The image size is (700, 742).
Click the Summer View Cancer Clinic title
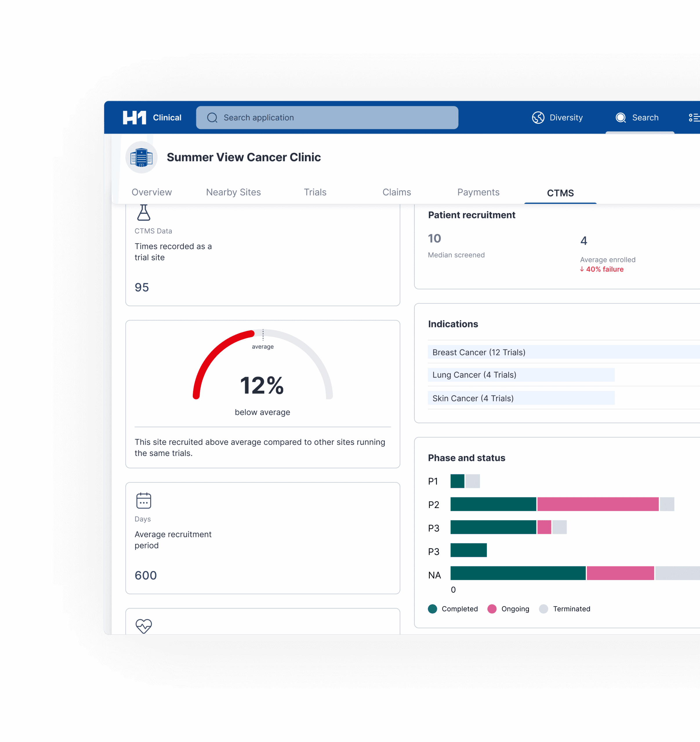[x=244, y=157]
